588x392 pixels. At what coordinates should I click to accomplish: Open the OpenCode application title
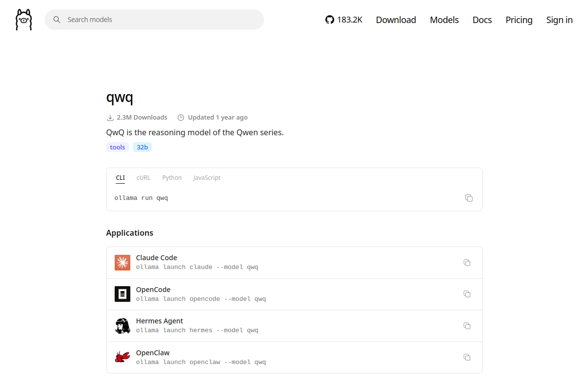click(x=153, y=290)
